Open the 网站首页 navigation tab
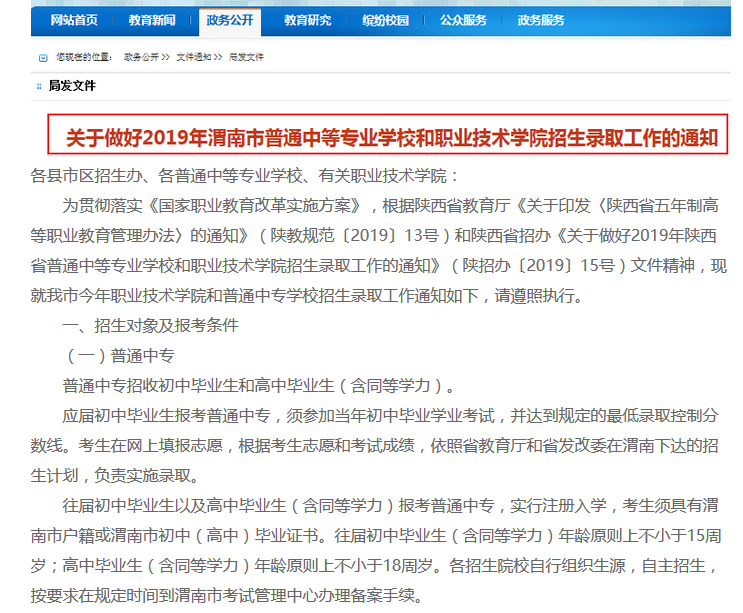The height and width of the screenshot is (613, 743). tap(74, 20)
